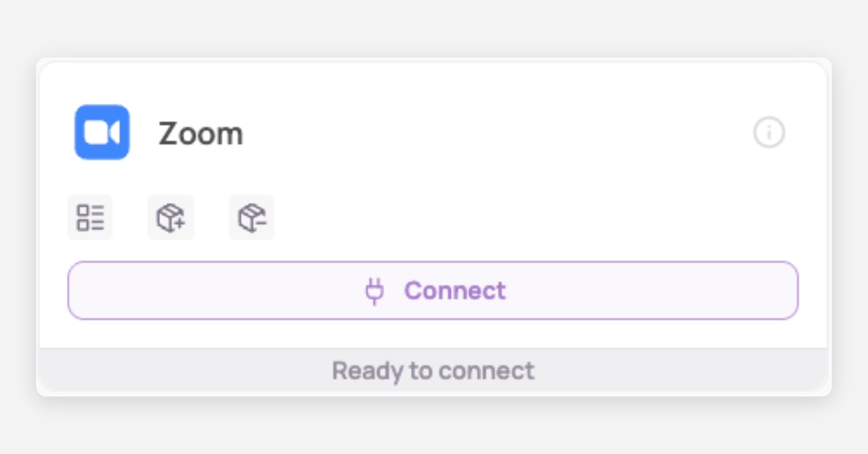
Task: Select the package with minus icon
Action: pos(252,218)
